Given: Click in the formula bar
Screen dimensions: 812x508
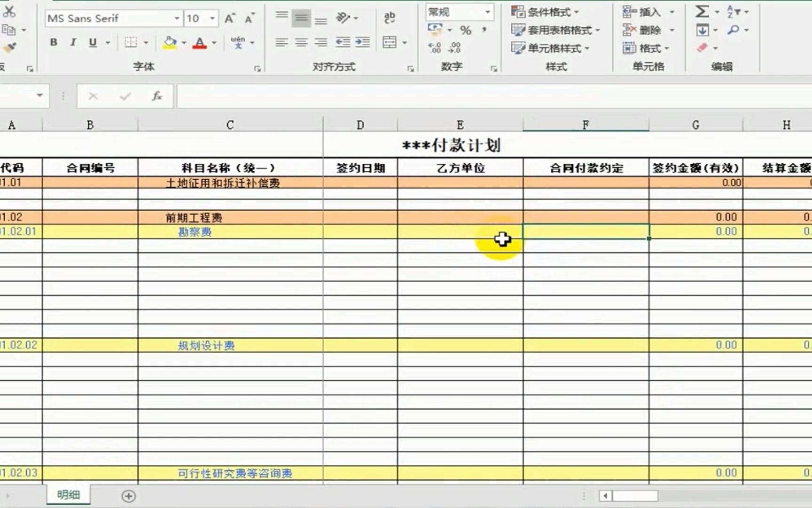Looking at the screenshot, I should click(x=494, y=96).
